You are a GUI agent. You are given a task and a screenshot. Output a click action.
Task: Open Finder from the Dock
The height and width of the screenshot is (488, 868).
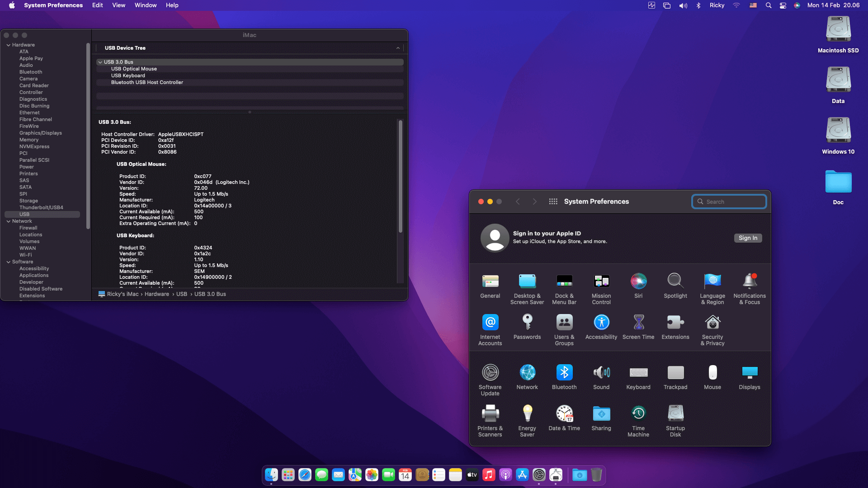271,474
